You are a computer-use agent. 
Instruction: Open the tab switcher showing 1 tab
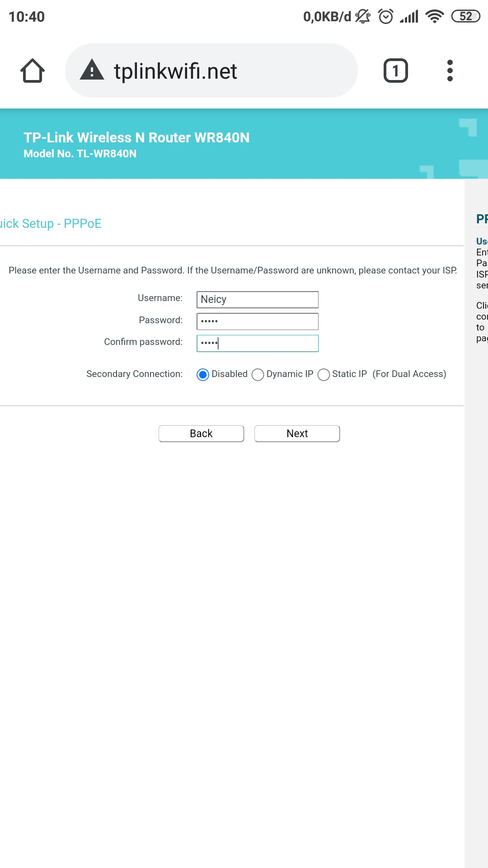point(396,71)
